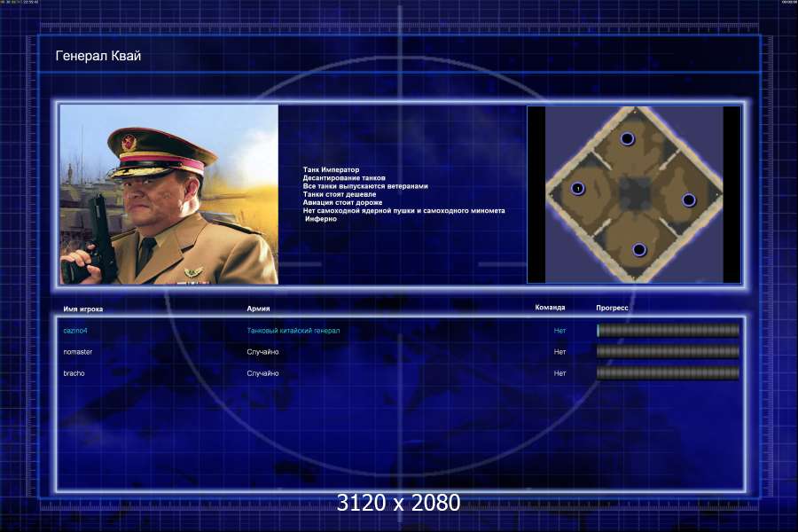This screenshot has height=532, width=798.
Task: Click the cazino4 loading progress bar
Action: (668, 331)
